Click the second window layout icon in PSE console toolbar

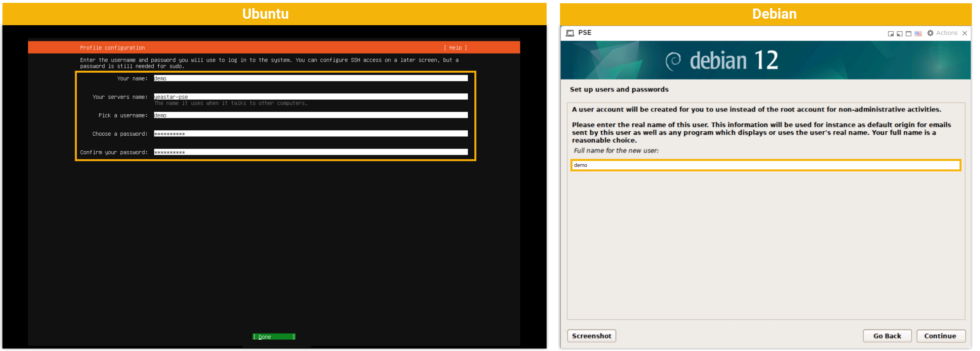pyautogui.click(x=899, y=34)
